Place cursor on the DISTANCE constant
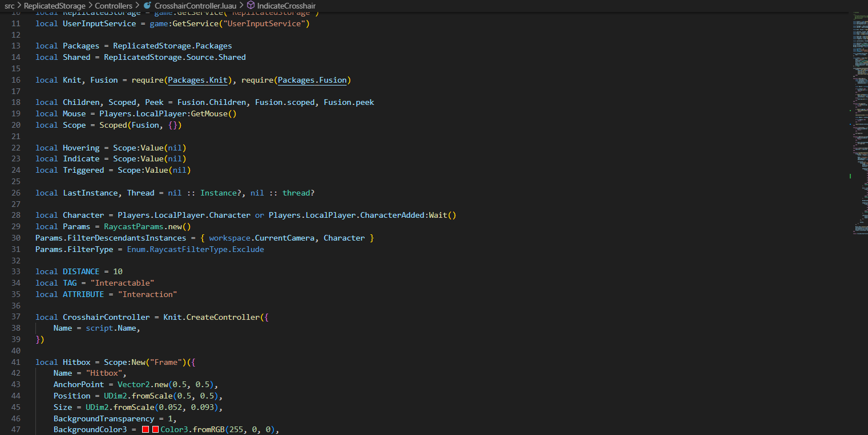This screenshot has width=868, height=435. 81,271
